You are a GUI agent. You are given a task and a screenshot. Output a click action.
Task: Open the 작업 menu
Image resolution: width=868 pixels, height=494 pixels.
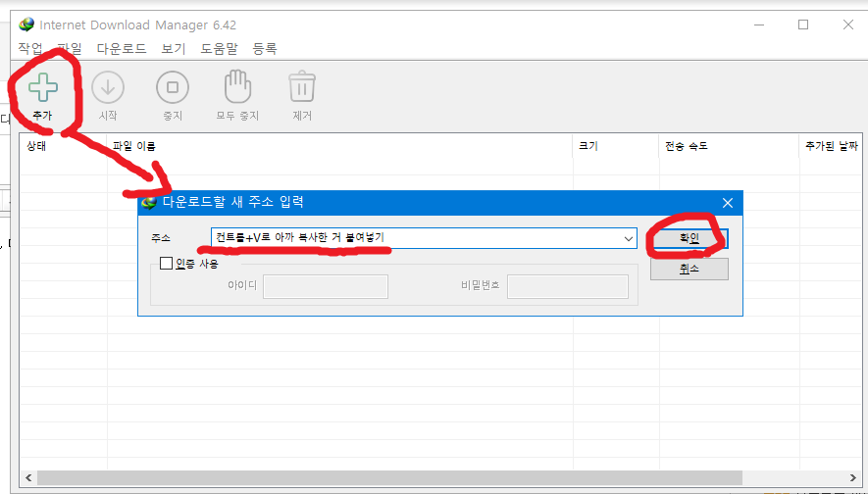tap(30, 49)
